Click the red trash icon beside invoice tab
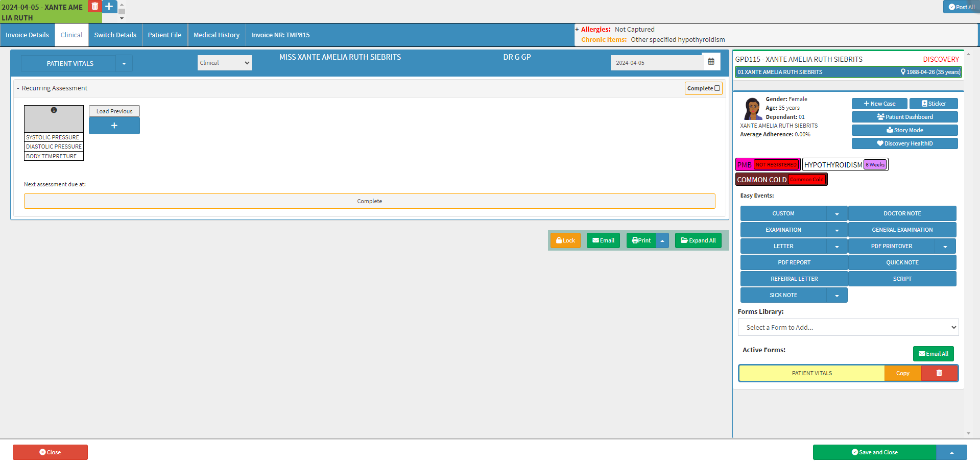 [x=94, y=6]
